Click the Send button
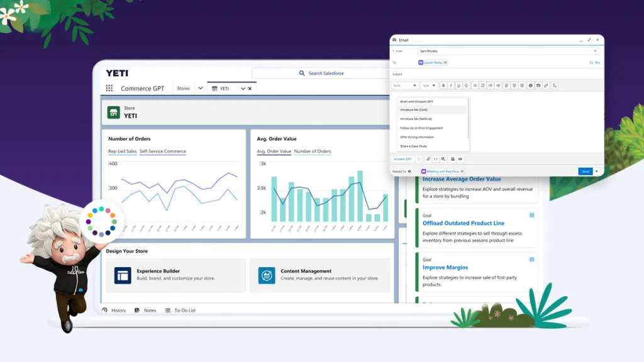 pyautogui.click(x=585, y=171)
